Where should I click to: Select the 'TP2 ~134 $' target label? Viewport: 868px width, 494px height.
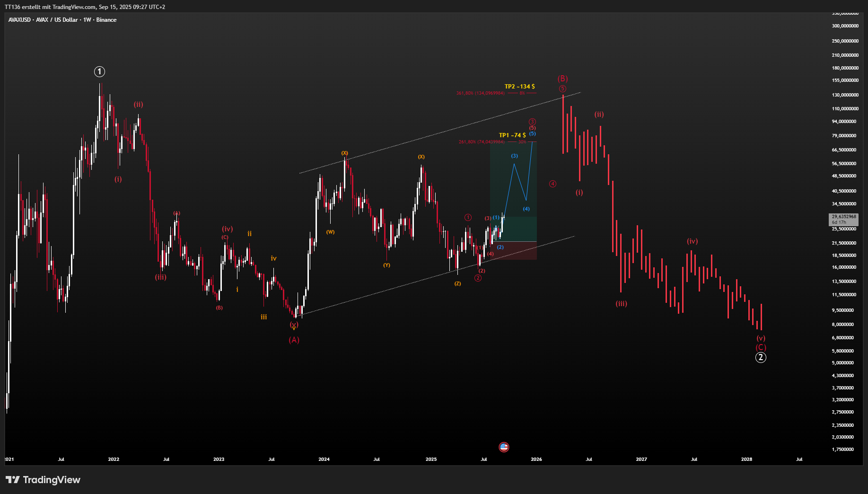click(519, 87)
